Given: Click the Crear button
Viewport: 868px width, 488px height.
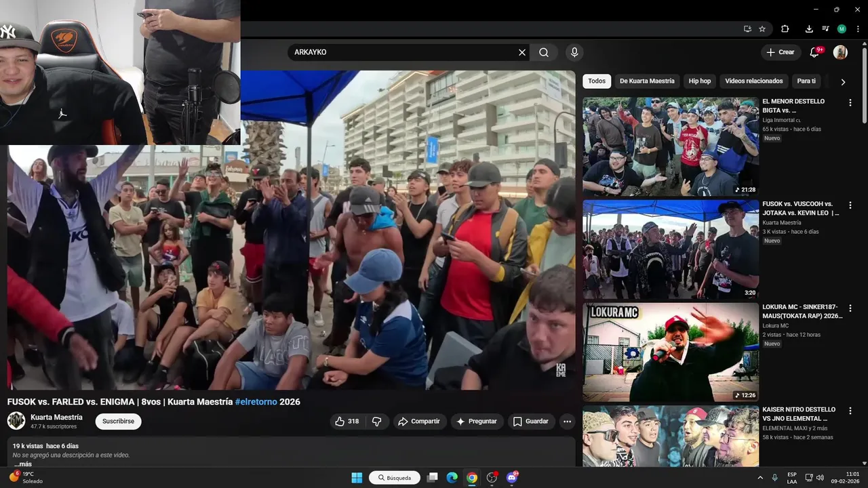Looking at the screenshot, I should (x=780, y=52).
